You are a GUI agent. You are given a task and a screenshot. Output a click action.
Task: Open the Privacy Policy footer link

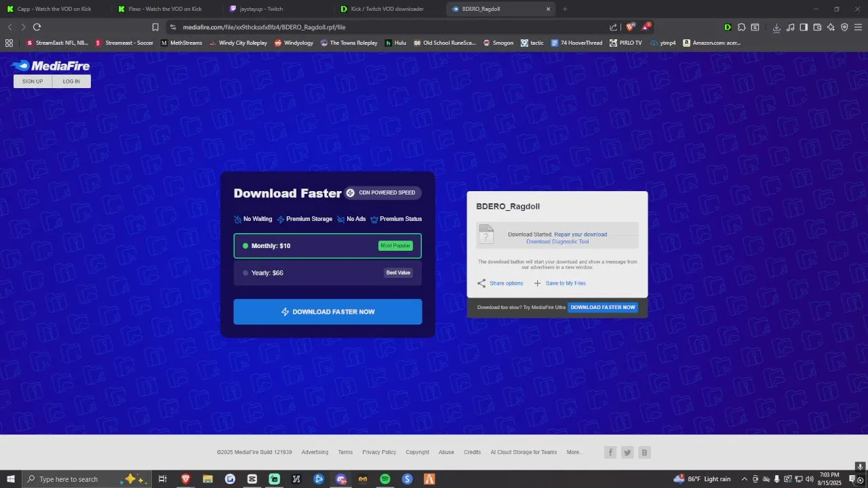(379, 452)
